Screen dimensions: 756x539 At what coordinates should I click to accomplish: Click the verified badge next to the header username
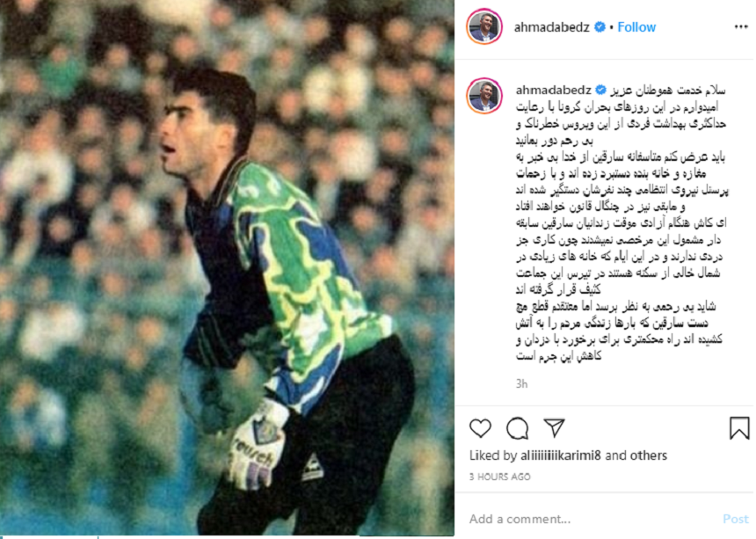click(600, 27)
